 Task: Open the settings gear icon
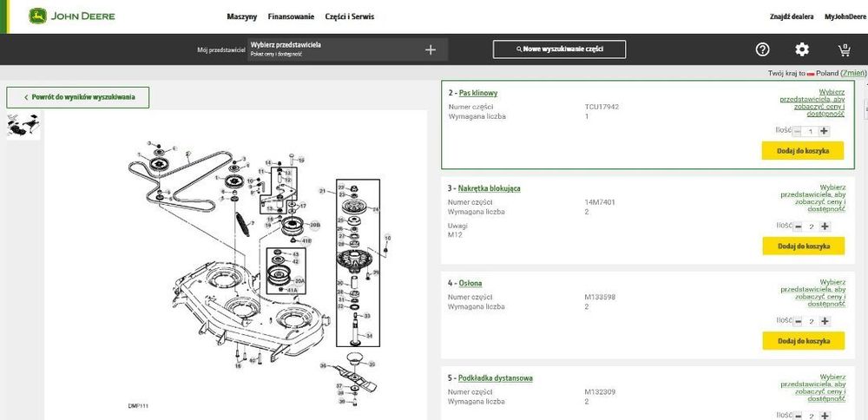(x=801, y=49)
